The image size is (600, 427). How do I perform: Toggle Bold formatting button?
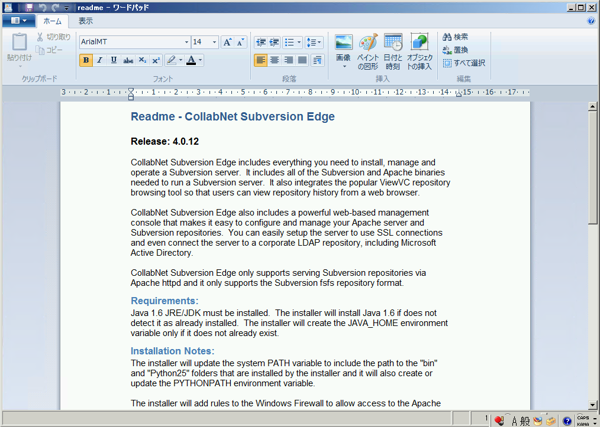point(86,60)
